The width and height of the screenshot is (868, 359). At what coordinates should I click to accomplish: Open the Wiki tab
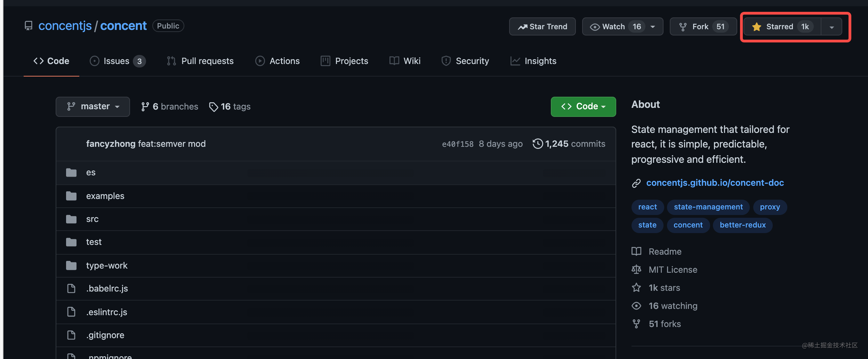pos(405,61)
